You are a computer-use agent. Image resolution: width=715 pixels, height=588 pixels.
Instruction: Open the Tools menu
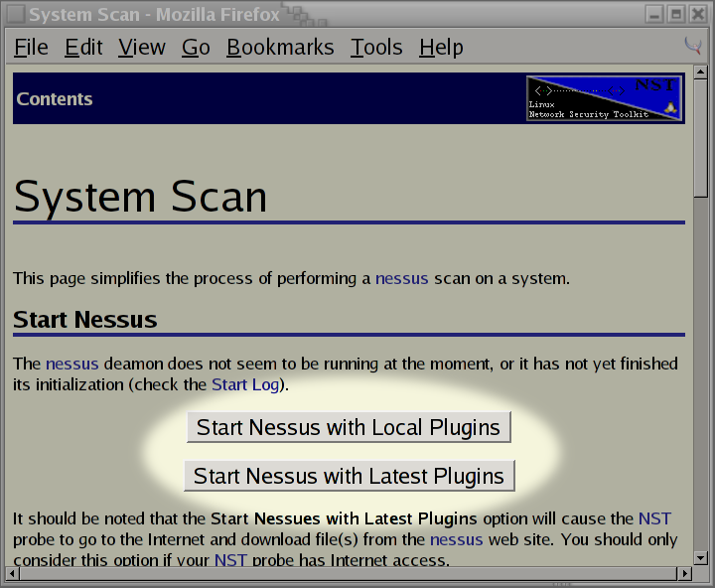pos(376,48)
